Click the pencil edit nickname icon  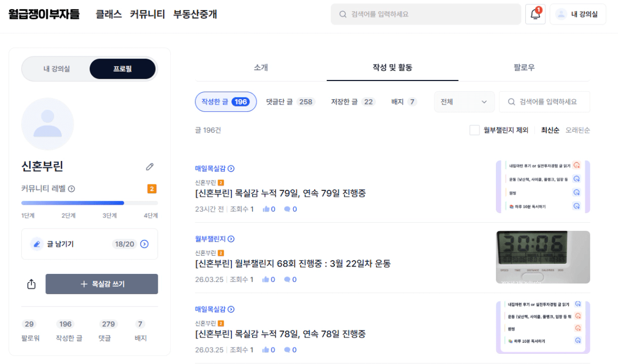150,167
